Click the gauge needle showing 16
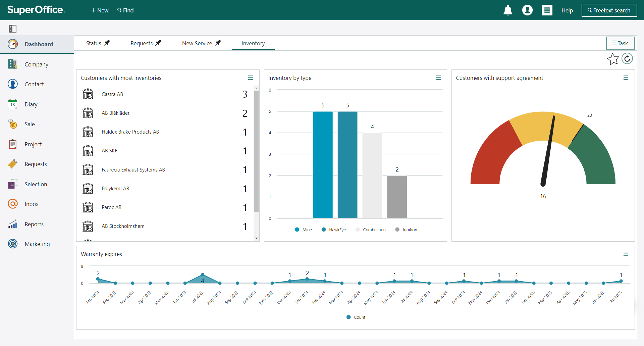644x346 pixels. (x=548, y=151)
